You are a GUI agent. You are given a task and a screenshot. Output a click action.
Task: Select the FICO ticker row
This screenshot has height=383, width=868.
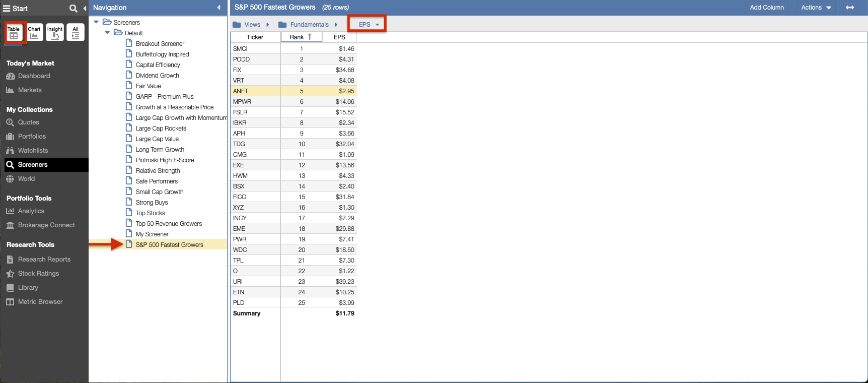click(x=294, y=197)
